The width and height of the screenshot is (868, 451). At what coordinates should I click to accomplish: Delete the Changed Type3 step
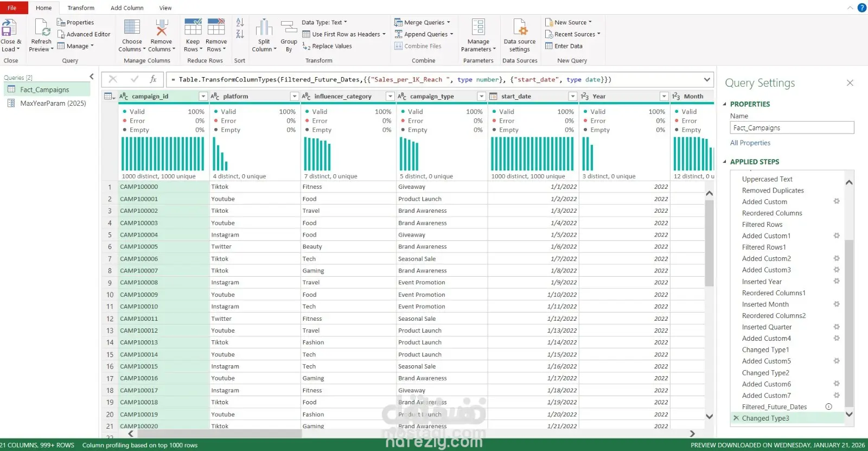click(736, 418)
